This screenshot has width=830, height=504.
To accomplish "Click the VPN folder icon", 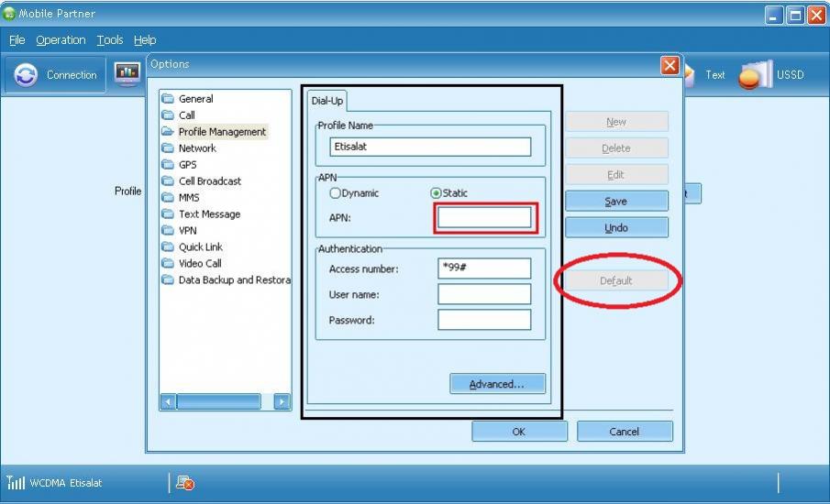I will tap(168, 230).
